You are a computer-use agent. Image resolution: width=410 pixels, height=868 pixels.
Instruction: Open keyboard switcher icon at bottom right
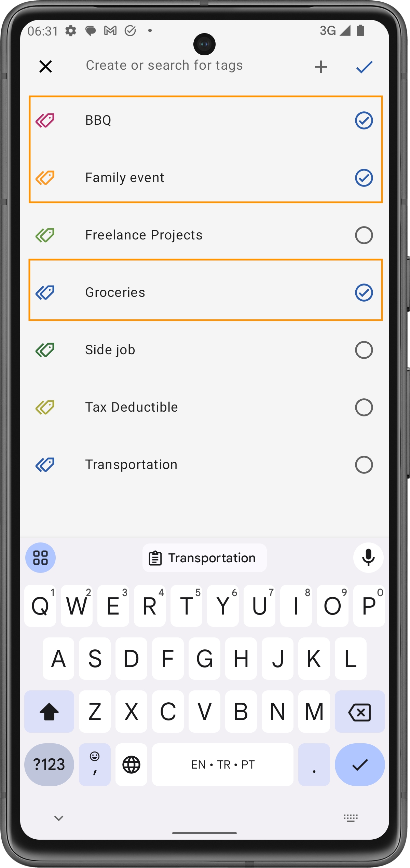[x=350, y=818]
